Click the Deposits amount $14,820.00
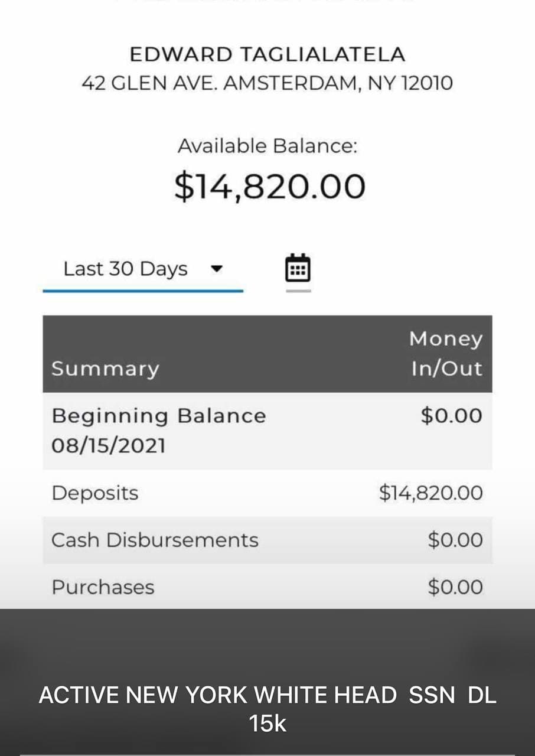 click(430, 493)
